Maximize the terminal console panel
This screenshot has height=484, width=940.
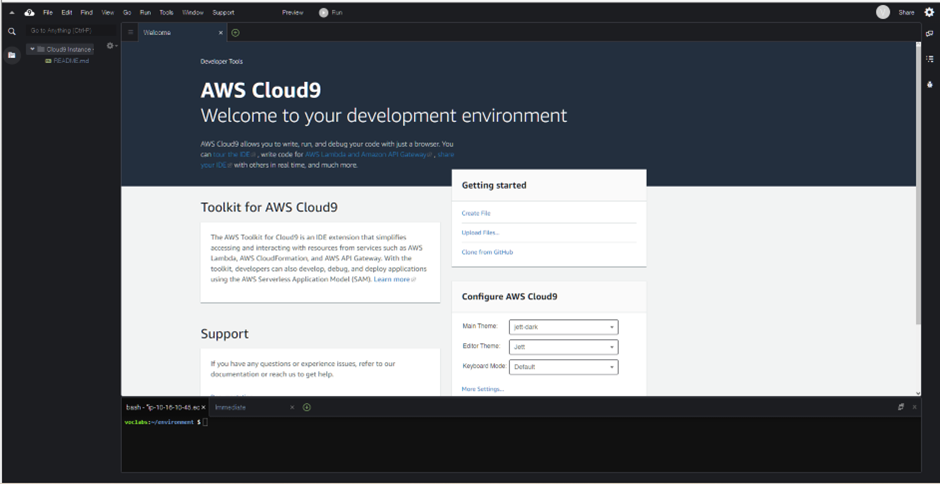(900, 407)
